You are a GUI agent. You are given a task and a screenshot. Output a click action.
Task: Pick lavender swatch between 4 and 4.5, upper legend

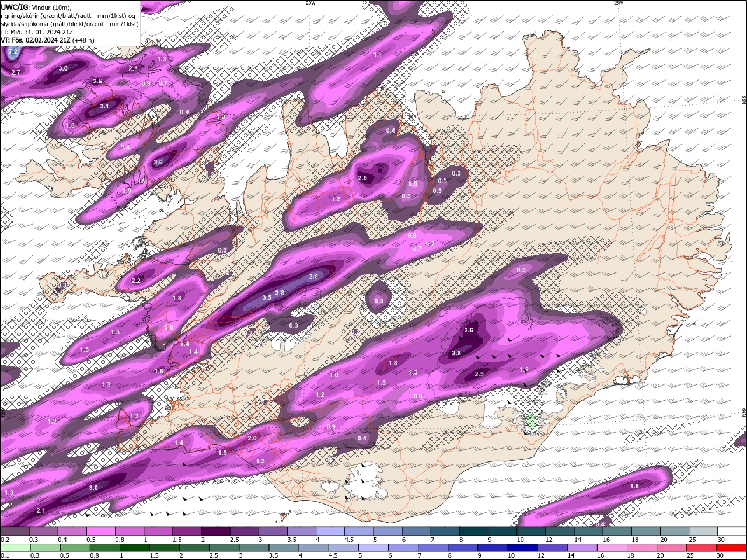pyautogui.click(x=330, y=531)
